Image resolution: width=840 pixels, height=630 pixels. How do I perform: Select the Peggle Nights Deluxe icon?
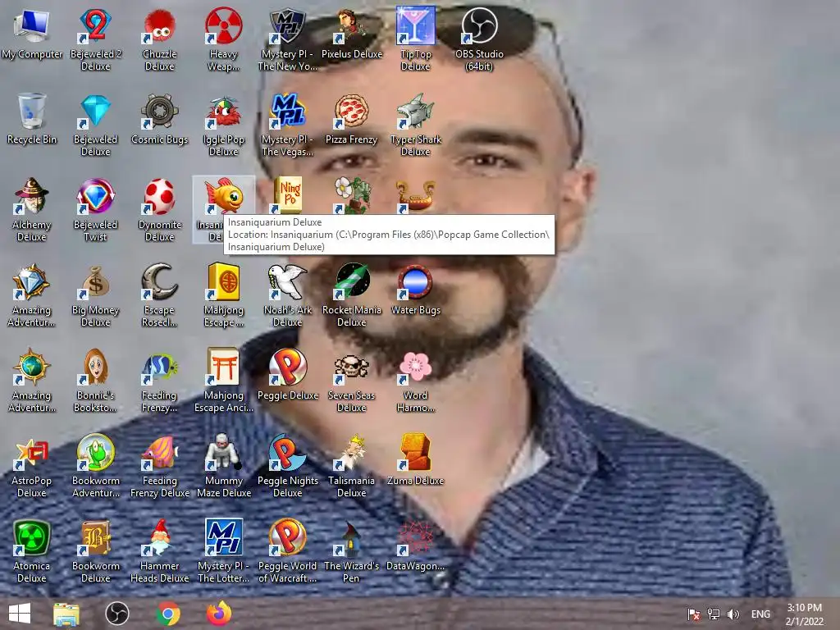[288, 452]
